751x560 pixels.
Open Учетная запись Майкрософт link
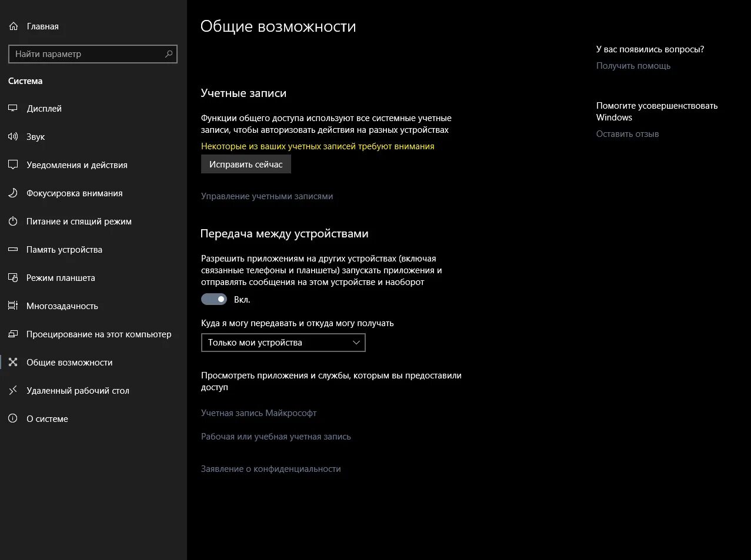pyautogui.click(x=259, y=413)
